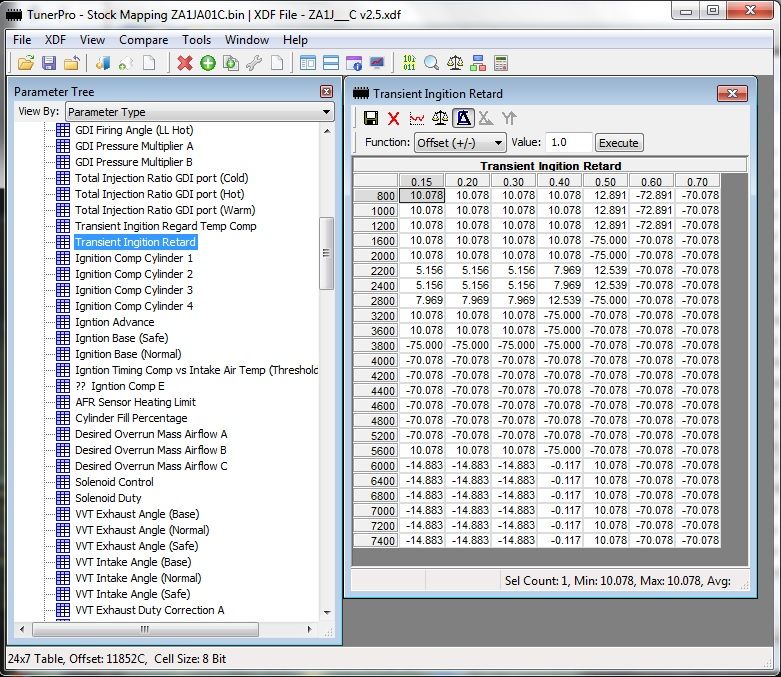Click the open file folder icon
This screenshot has height=677, width=781.
26,63
